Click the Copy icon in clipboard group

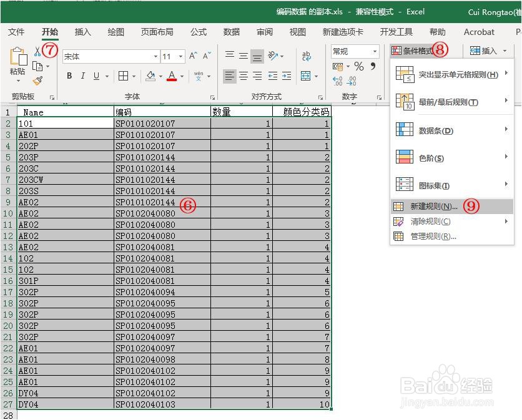point(37,67)
